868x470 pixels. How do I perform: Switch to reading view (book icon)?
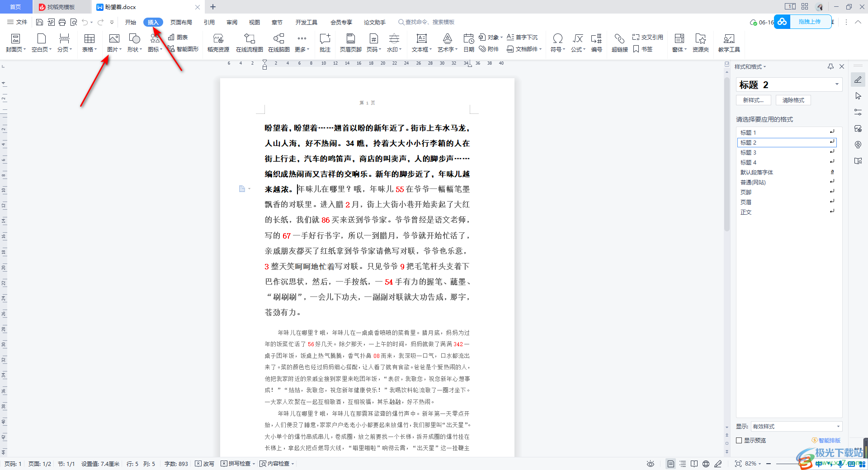point(694,464)
